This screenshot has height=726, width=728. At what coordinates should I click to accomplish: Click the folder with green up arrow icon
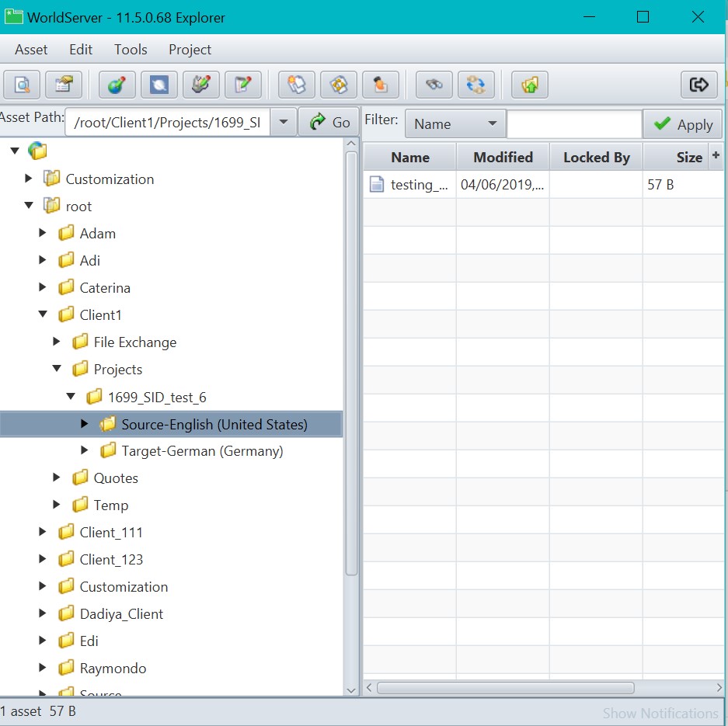point(530,85)
